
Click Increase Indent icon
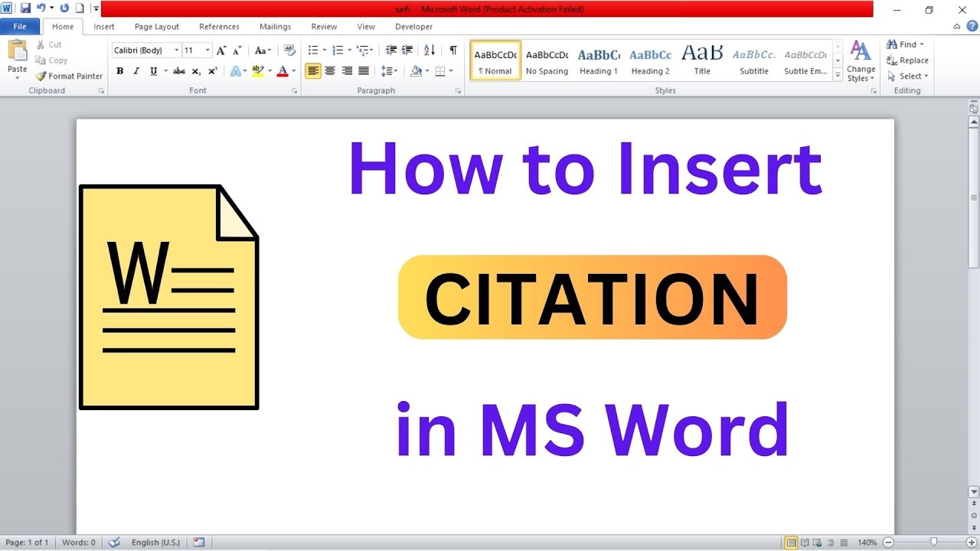(x=408, y=51)
